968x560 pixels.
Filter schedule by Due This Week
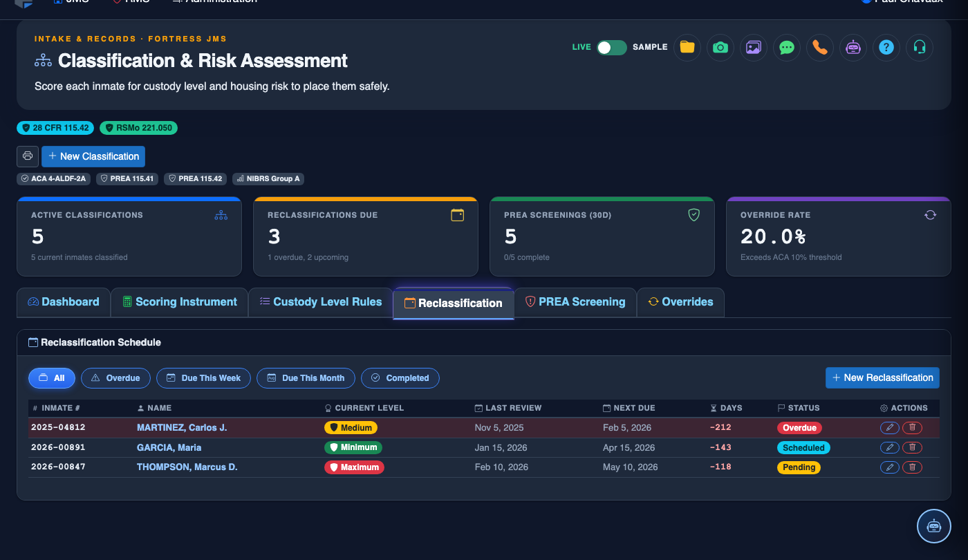[x=204, y=378]
